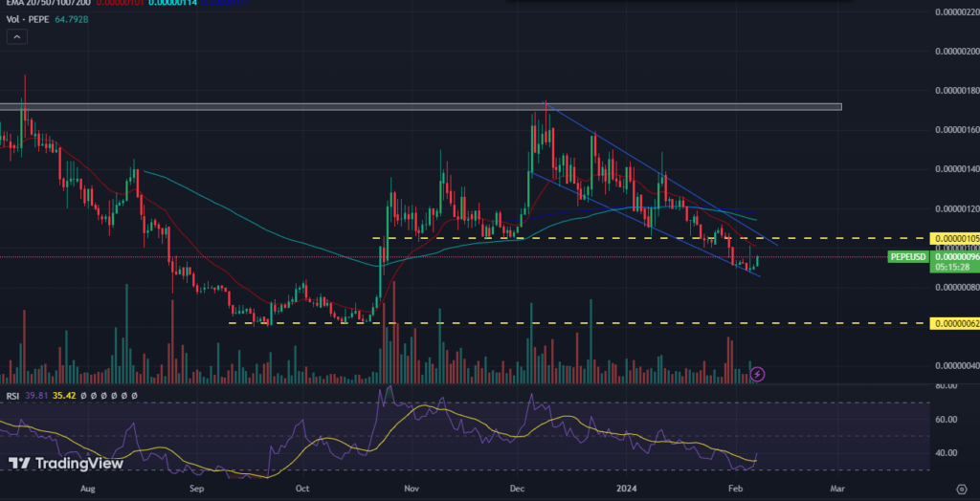This screenshot has width=980, height=501.
Task: Click the 60.00 RSI scale label
Action: pos(945,419)
